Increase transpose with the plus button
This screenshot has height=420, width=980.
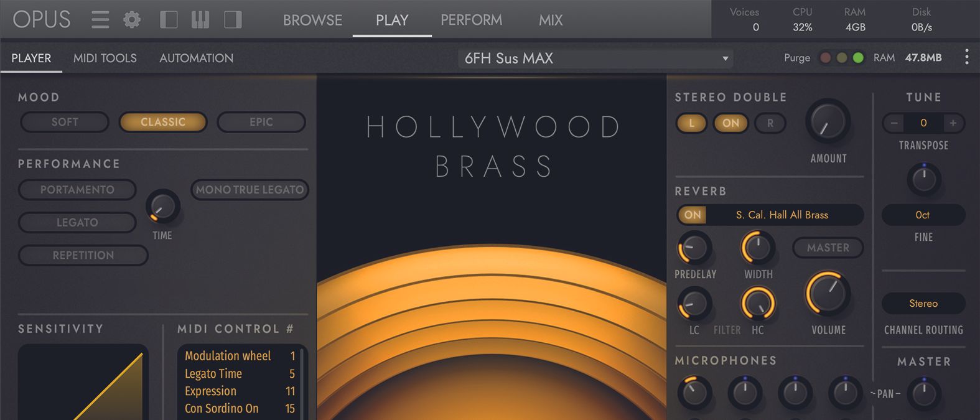[953, 123]
